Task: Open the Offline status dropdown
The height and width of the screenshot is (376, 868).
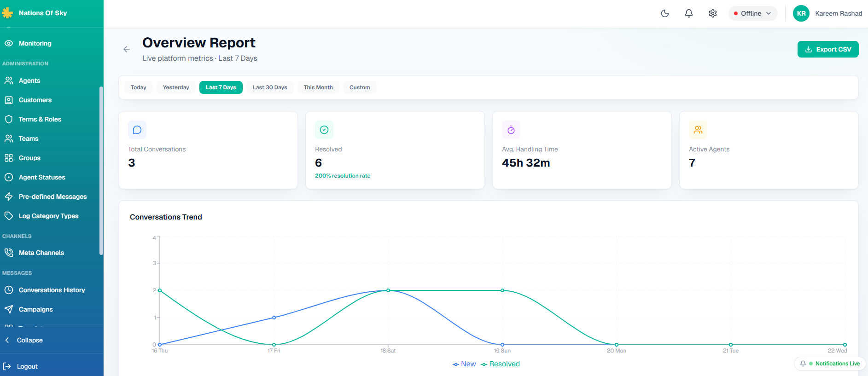Action: point(753,13)
